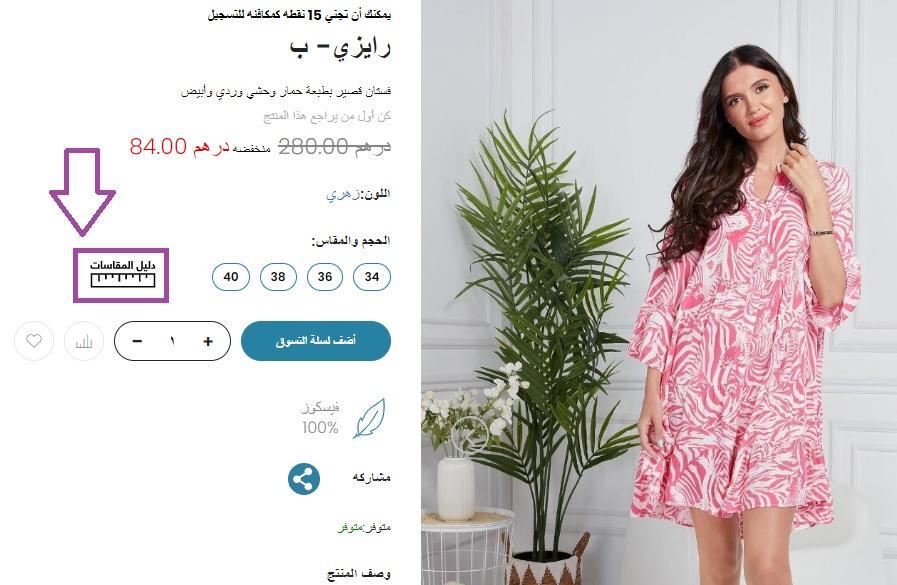Click the feather viscose fabric icon
897x585 pixels.
(370, 419)
